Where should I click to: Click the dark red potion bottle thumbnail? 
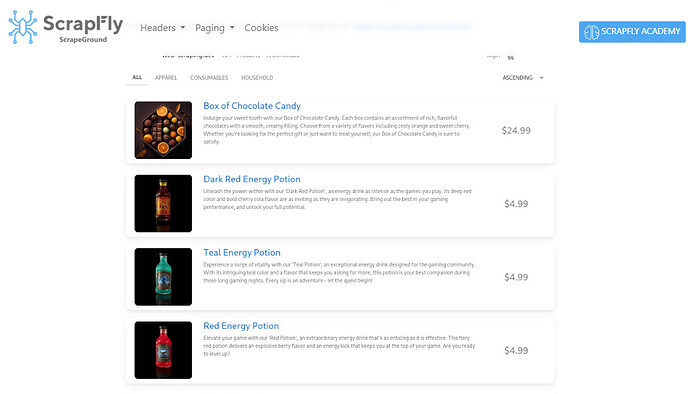tap(163, 203)
